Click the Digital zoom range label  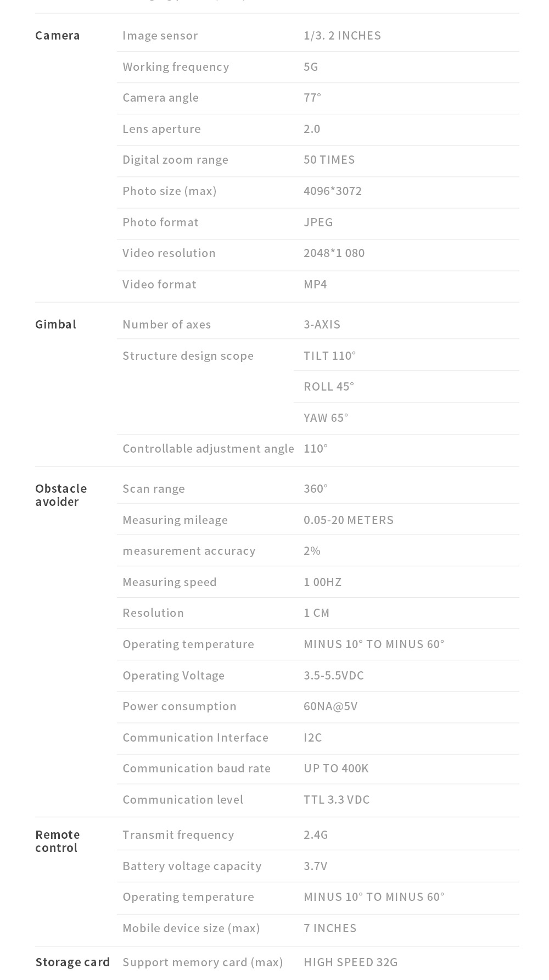coord(175,160)
